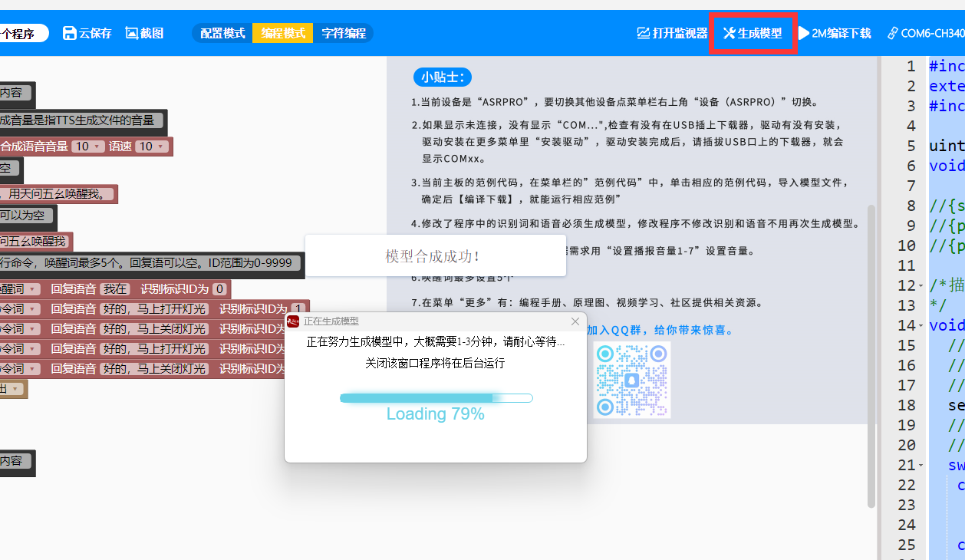
Task: Click the red app logo in dialog title
Action: coord(293,321)
